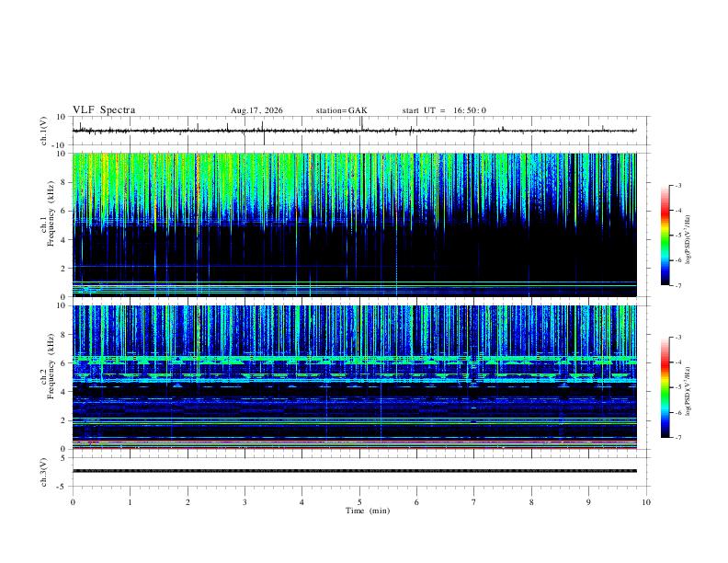Click the red band at bottom of ch.2 spectrogram
The height and width of the screenshot is (563, 728).
tap(354, 448)
